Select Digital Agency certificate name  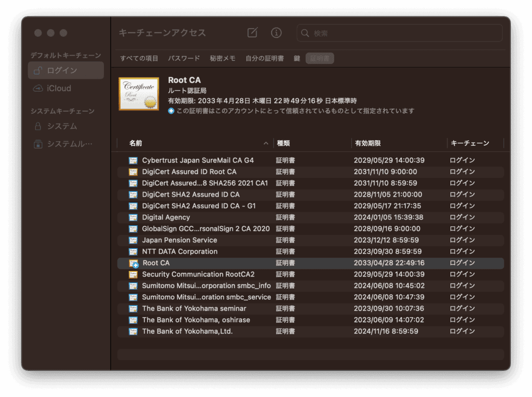166,217
